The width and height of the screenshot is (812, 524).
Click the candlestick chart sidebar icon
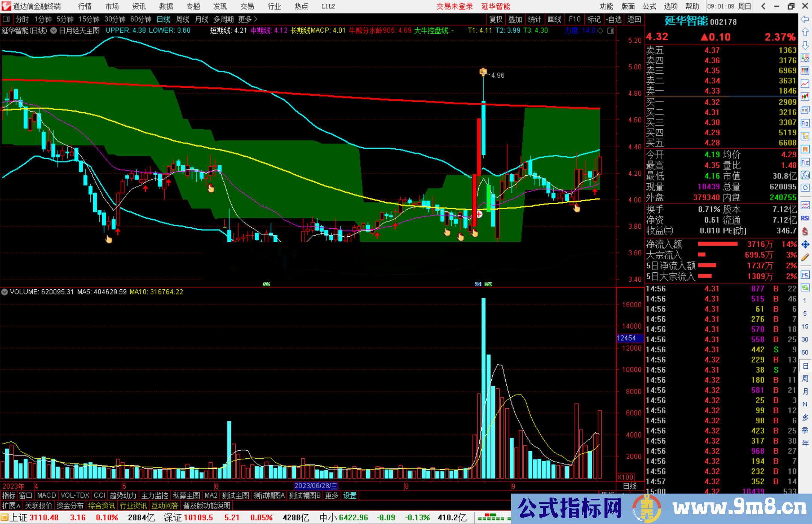pos(804,97)
